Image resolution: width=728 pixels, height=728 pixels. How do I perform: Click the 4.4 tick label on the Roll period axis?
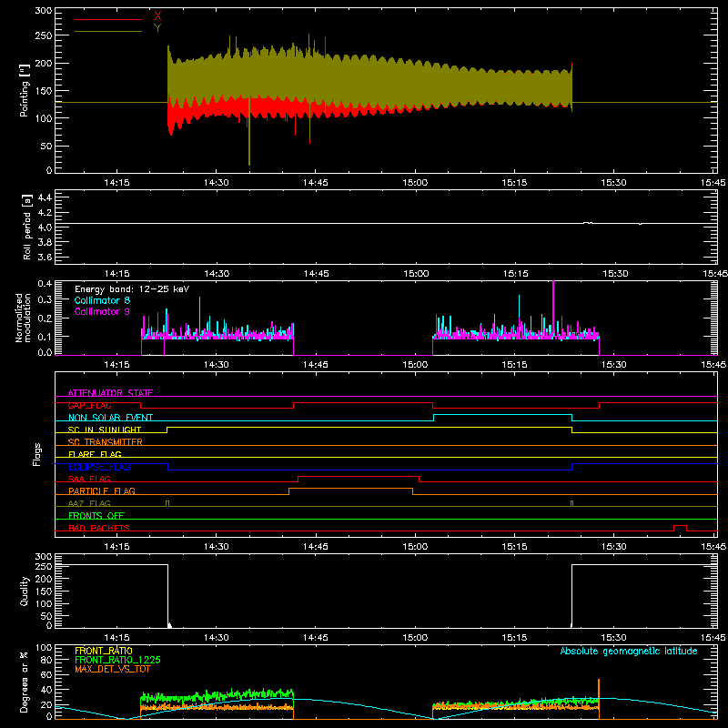click(x=45, y=197)
